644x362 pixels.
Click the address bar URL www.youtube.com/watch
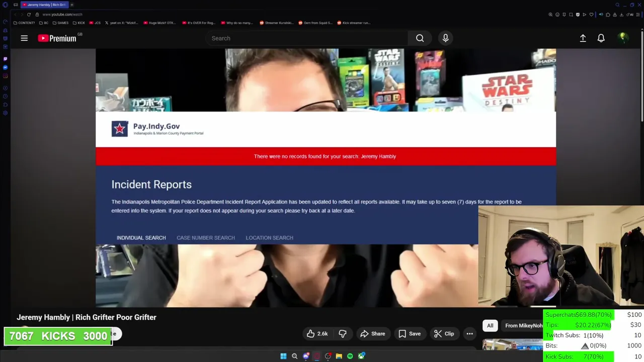[x=62, y=15]
